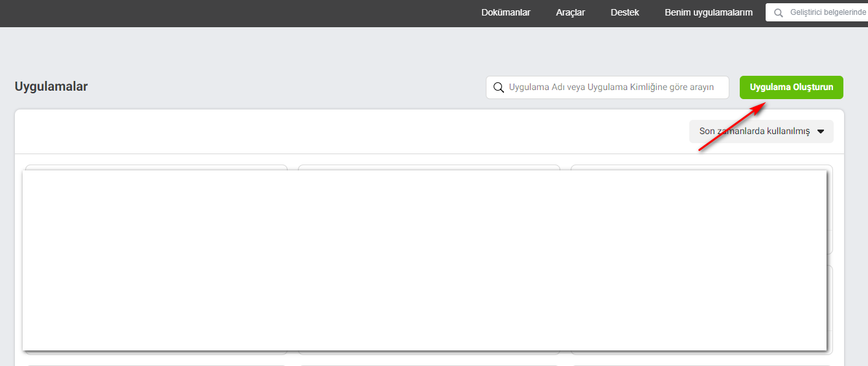The width and height of the screenshot is (868, 366).
Task: Click the Uygulamalar heading text
Action: [51, 86]
